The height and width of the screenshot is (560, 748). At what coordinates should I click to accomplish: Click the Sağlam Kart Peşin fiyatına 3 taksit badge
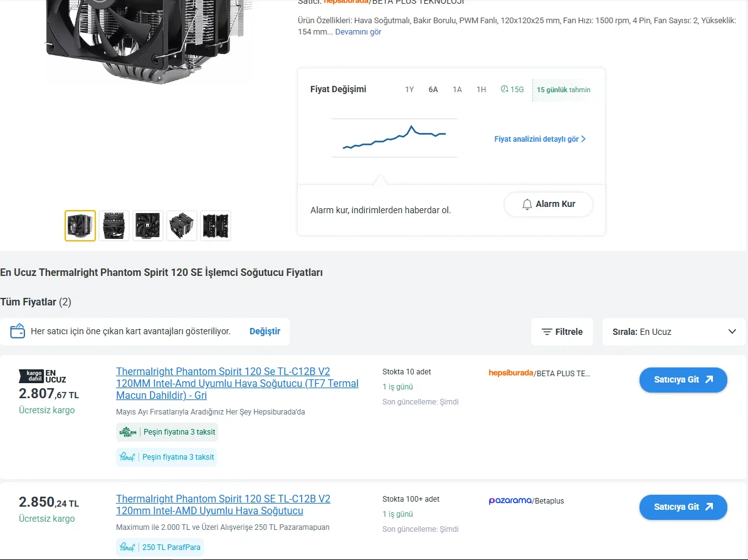click(167, 431)
